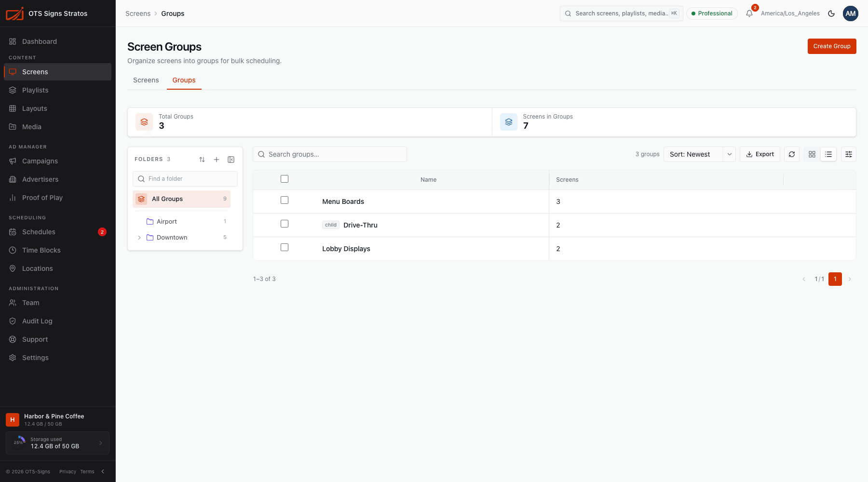Switch to grid view

(x=812, y=154)
